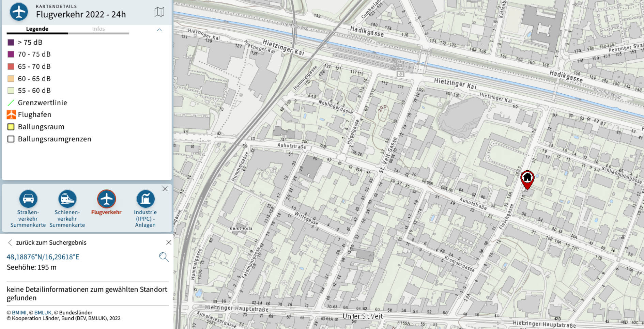This screenshot has height=329, width=644.
Task: Go back via zurück zum Suchergebnis
Action: point(51,242)
